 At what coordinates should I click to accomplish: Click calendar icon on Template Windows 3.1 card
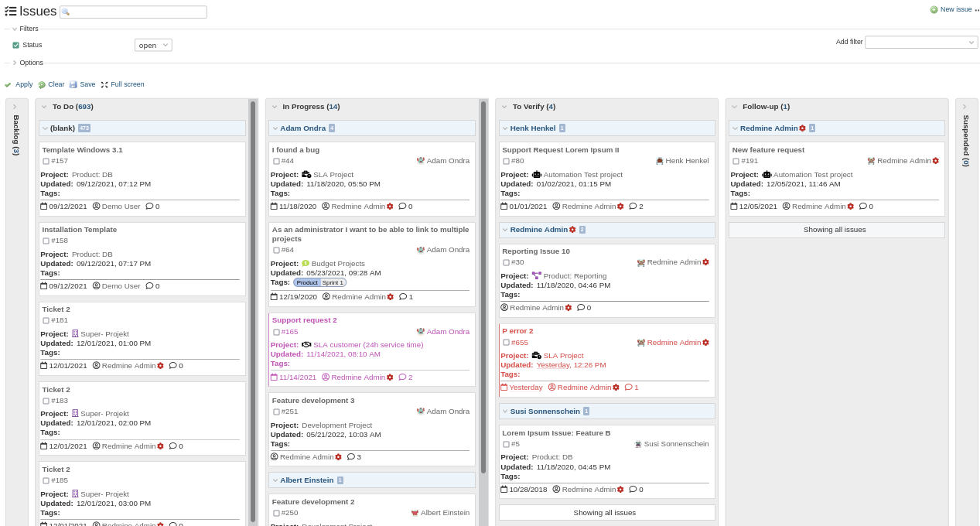(44, 207)
